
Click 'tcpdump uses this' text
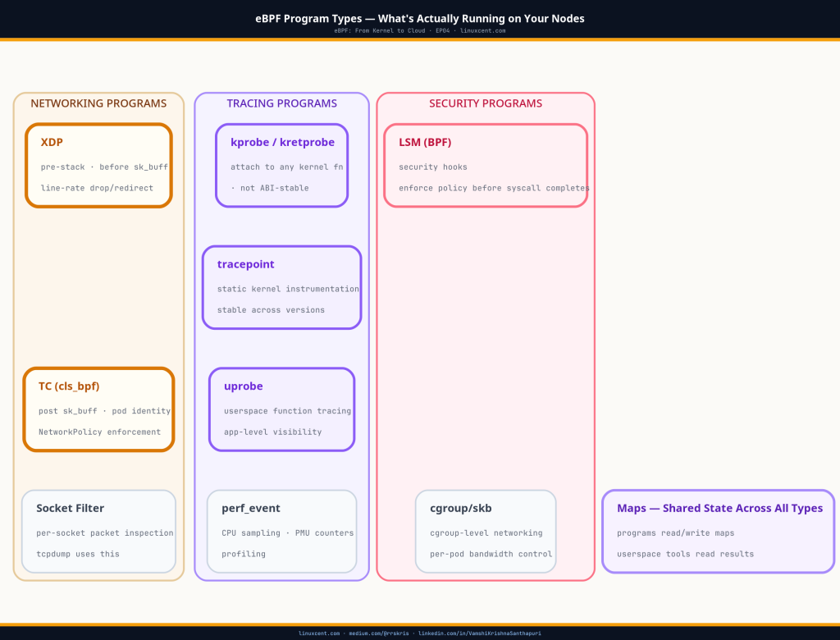[x=78, y=554]
